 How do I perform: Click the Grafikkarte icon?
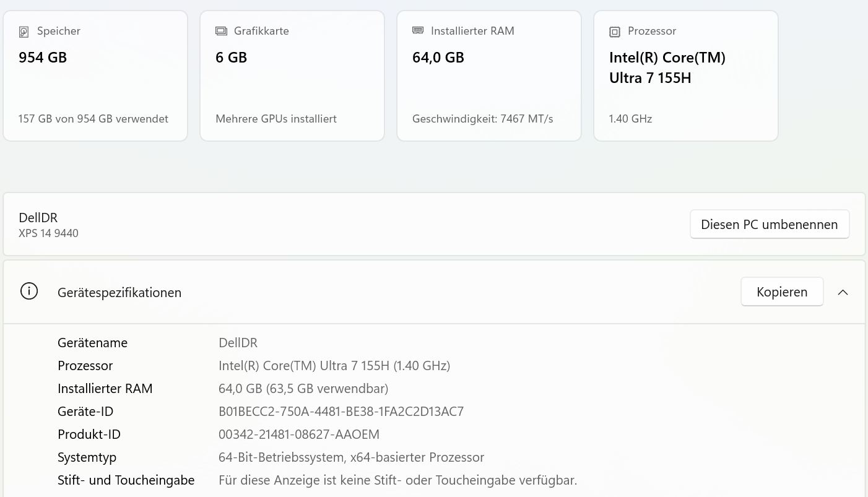pyautogui.click(x=221, y=31)
